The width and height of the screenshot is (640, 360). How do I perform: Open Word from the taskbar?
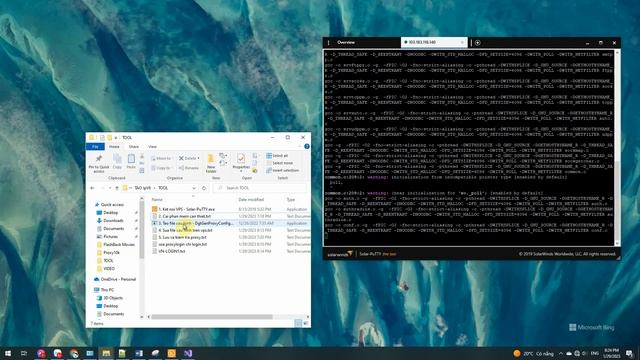click(x=139, y=353)
